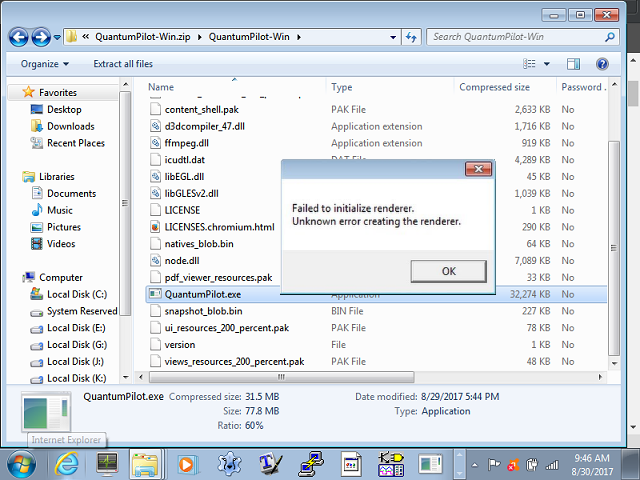Viewport: 640px width, 480px height.
Task: Open the Music library
Action: coord(60,210)
